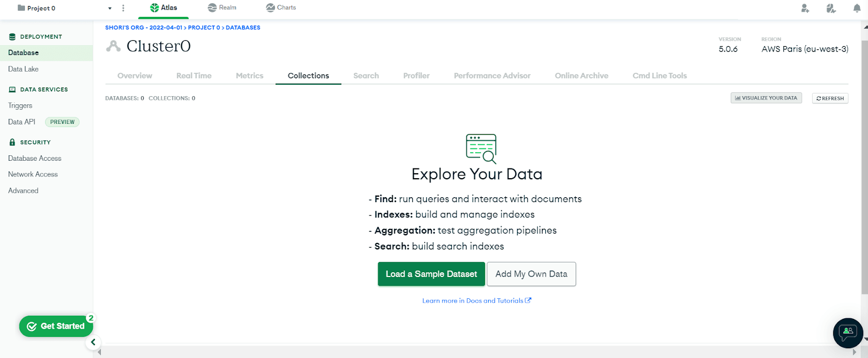This screenshot has height=358, width=868.
Task: Open the Get Started checklist
Action: [x=56, y=326]
